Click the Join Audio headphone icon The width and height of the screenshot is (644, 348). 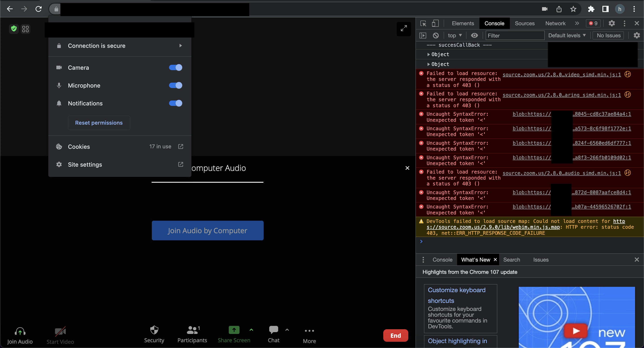pyautogui.click(x=20, y=331)
